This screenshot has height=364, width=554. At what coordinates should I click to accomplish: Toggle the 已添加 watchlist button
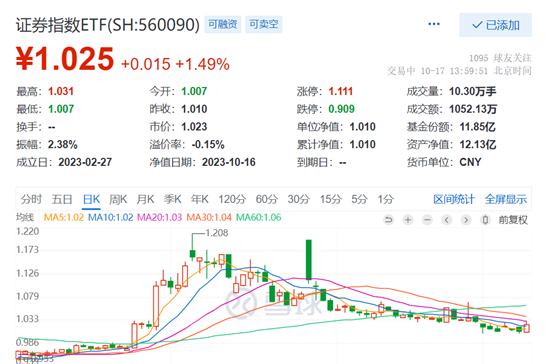[x=495, y=25]
